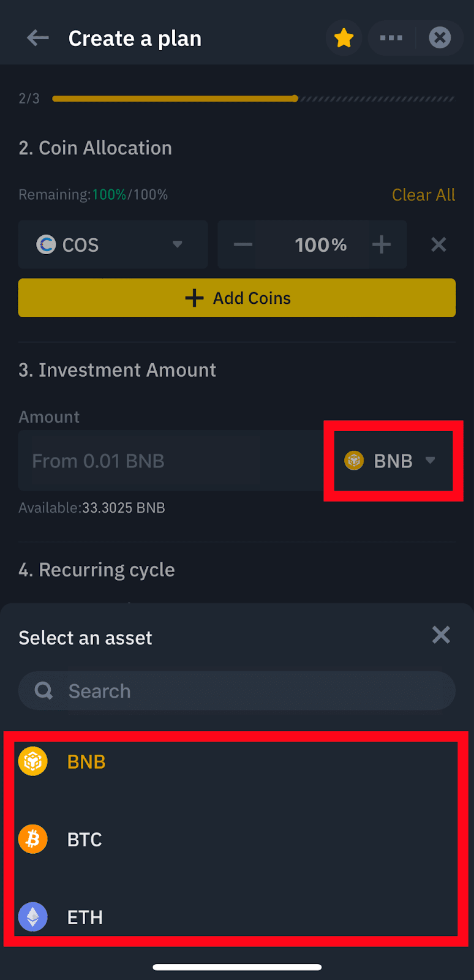Tap the Bitcoin orange logo icon
The image size is (474, 980).
point(33,839)
